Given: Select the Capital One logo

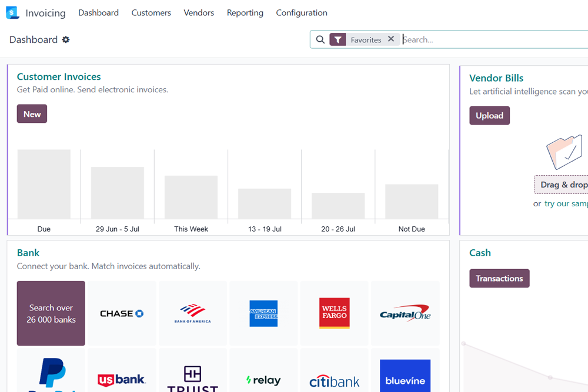Looking at the screenshot, I should 405,313.
